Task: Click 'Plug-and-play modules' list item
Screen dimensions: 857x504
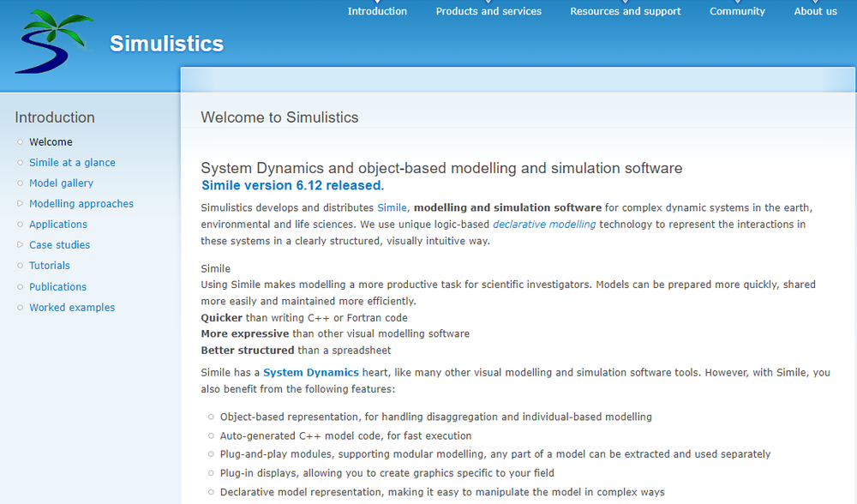Action: click(495, 454)
